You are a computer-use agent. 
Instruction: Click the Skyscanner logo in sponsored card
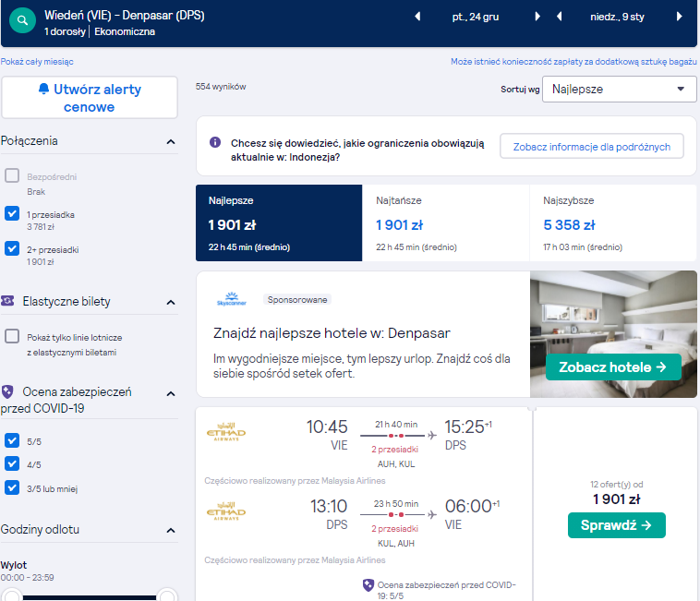click(231, 299)
